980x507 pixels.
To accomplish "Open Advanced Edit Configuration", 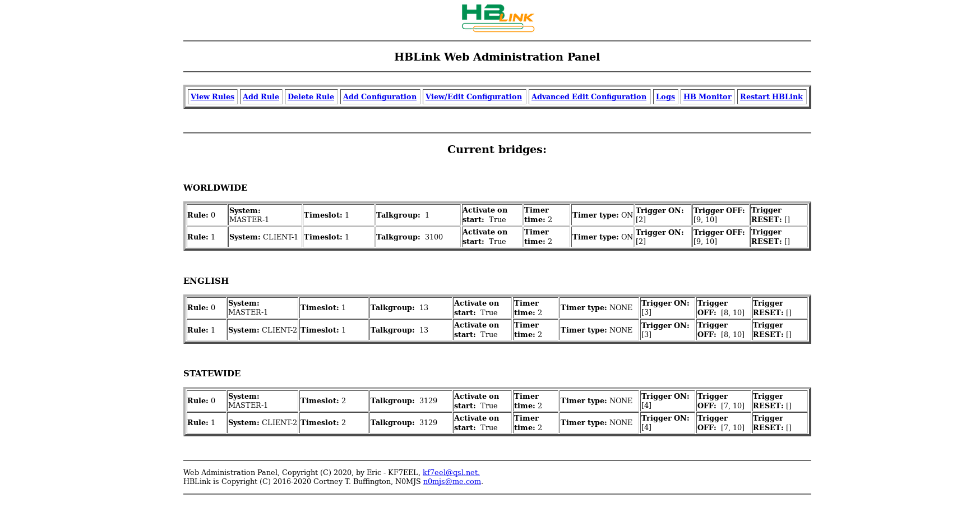I will click(x=589, y=97).
